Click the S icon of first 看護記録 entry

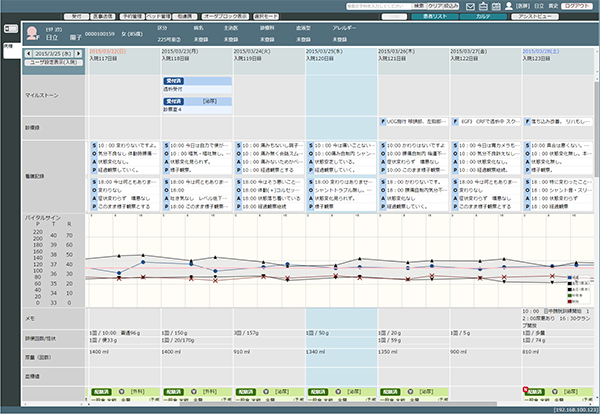[x=92, y=144]
